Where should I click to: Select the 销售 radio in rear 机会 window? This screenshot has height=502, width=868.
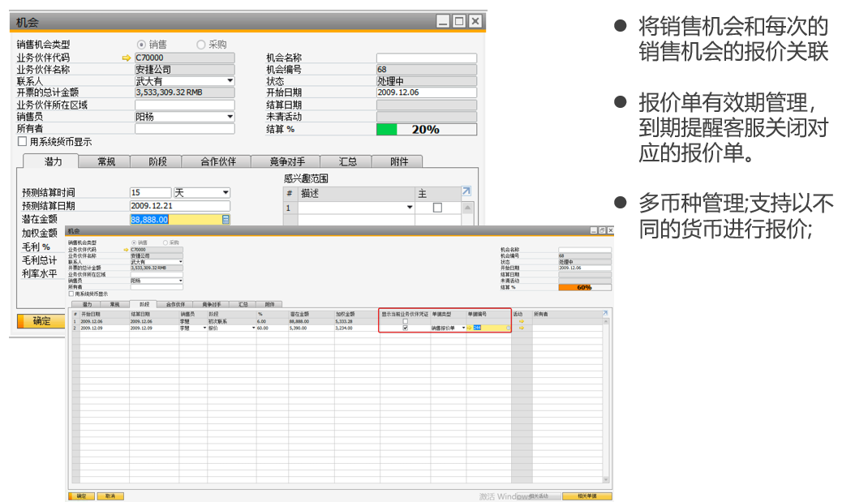[142, 45]
